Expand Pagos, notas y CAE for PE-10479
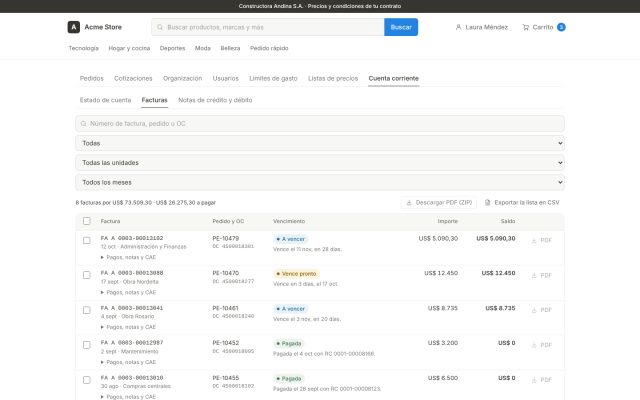Screen dimensions: 640x400 128,257
